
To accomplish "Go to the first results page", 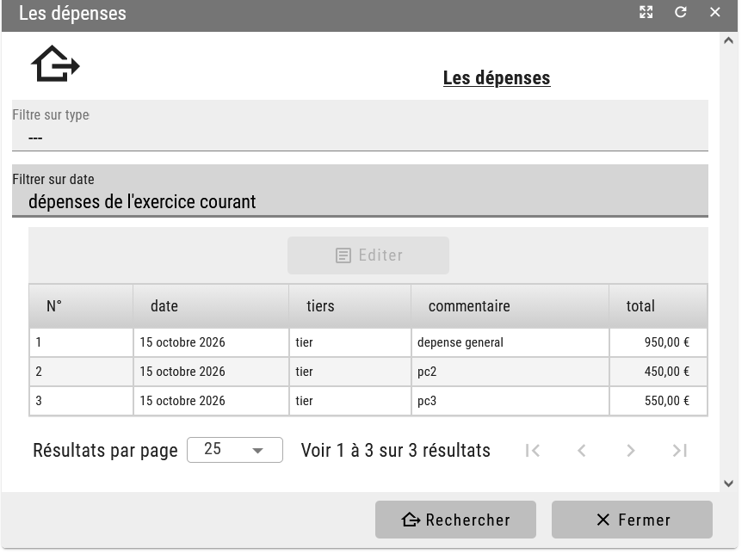I will pyautogui.click(x=533, y=451).
